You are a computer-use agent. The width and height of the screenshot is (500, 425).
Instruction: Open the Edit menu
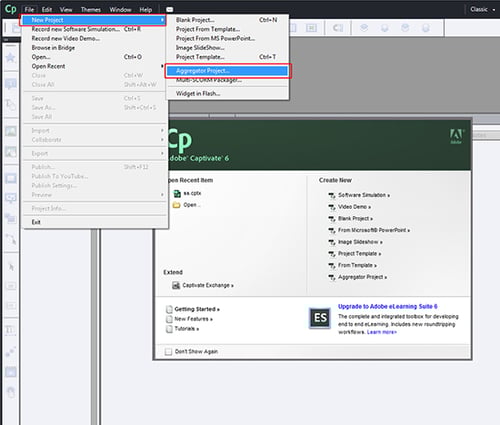tap(47, 10)
